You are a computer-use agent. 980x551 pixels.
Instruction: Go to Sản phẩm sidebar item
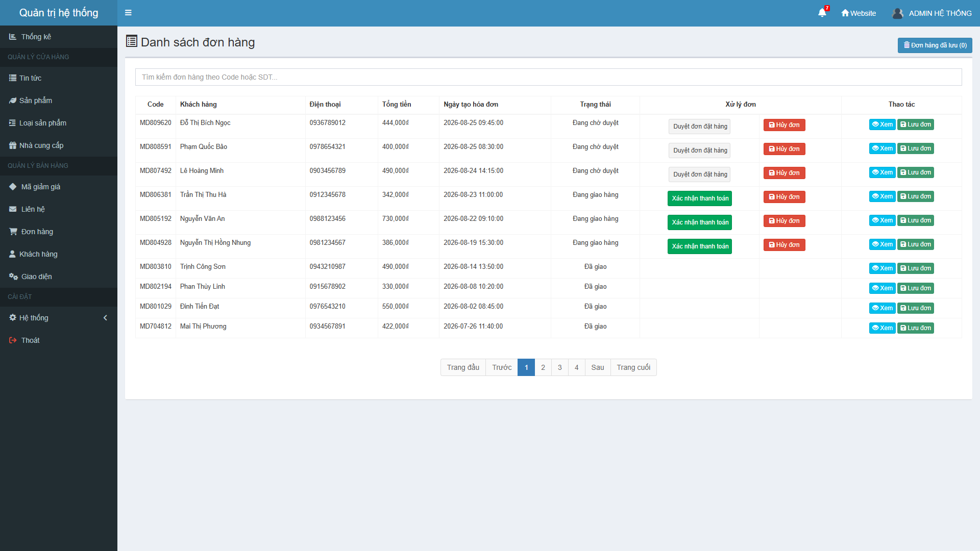[x=59, y=101]
